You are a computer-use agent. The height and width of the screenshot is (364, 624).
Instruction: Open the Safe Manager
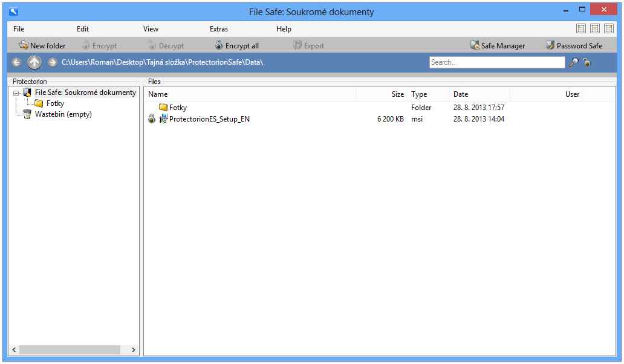(498, 45)
